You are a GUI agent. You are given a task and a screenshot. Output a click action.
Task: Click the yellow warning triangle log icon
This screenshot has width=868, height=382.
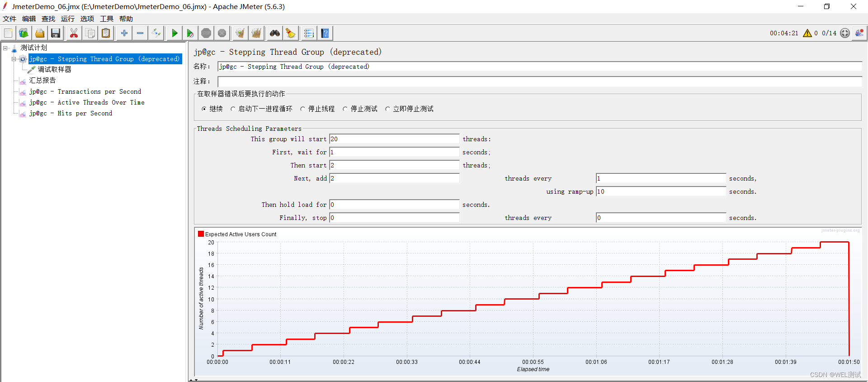point(807,33)
